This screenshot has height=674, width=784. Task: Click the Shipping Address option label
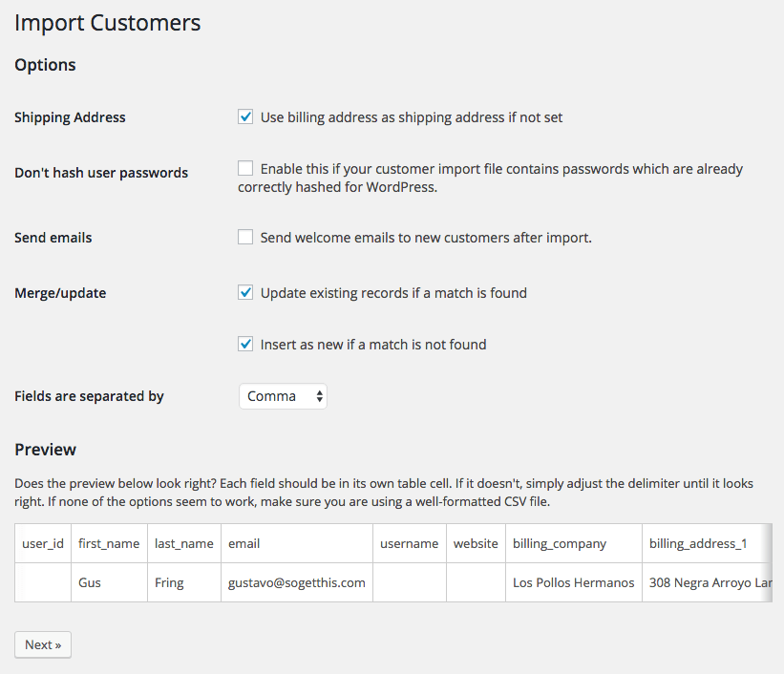click(x=70, y=117)
